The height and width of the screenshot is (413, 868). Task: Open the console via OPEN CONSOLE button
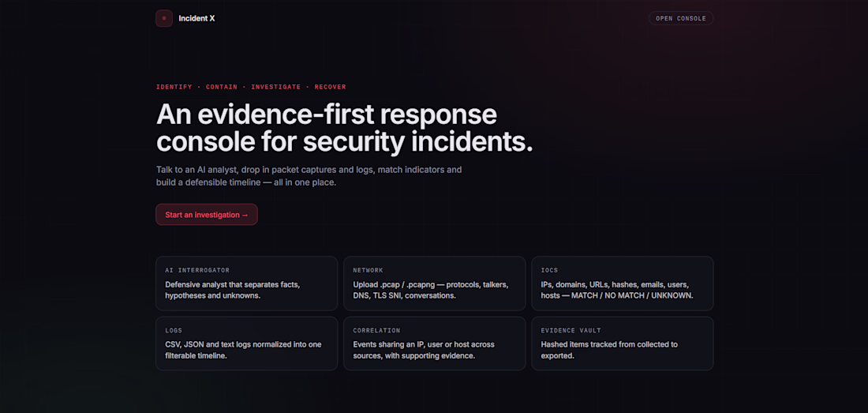click(681, 18)
